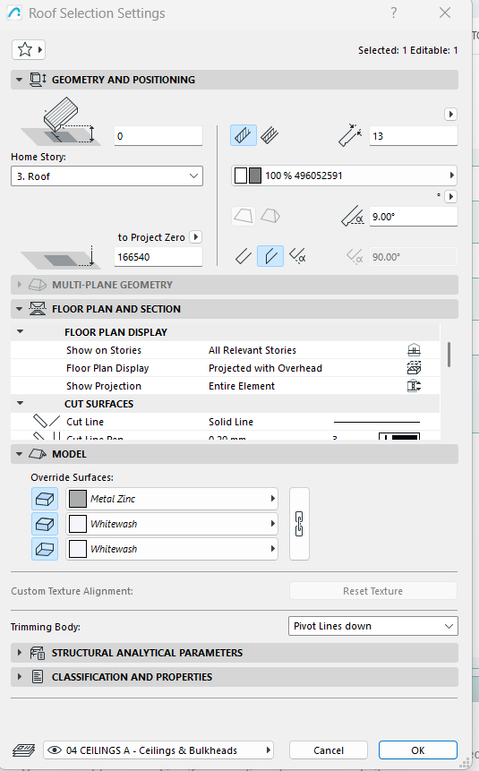
Task: Open the Metal Zinc surface menu
Action: pos(172,499)
